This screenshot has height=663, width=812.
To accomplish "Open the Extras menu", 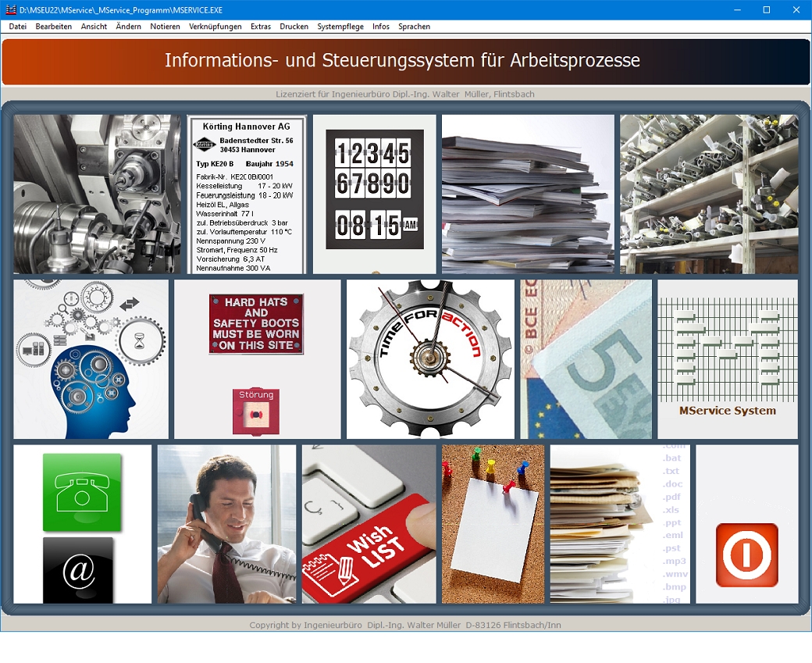I will tap(261, 27).
